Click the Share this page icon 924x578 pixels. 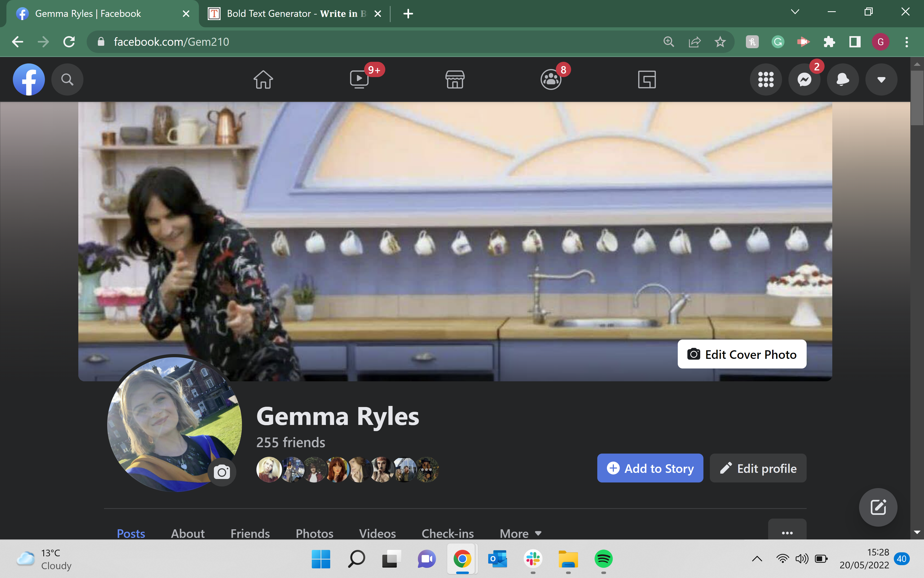pyautogui.click(x=695, y=42)
